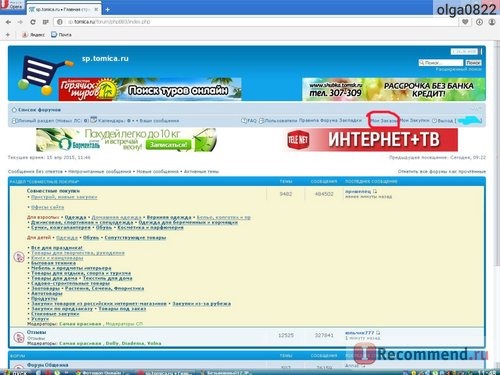Open the Верхняя одежда subforum
This screenshot has height=375, width=500.
[169, 217]
